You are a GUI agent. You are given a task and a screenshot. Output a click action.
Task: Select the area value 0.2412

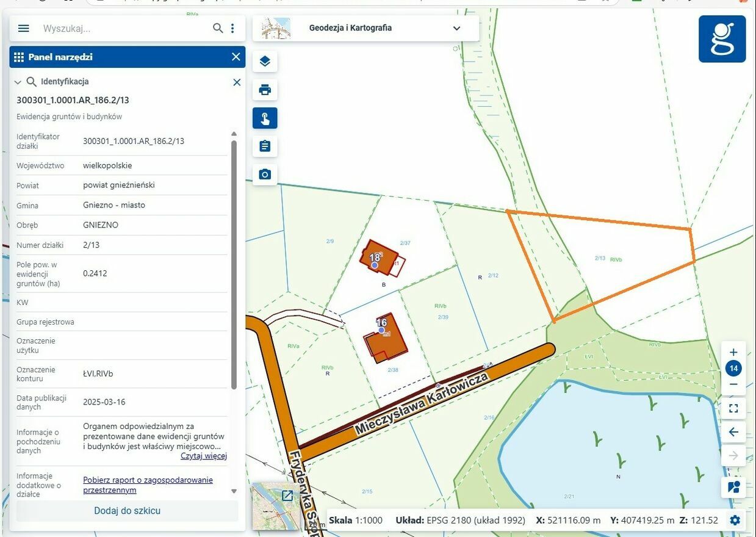pos(95,273)
